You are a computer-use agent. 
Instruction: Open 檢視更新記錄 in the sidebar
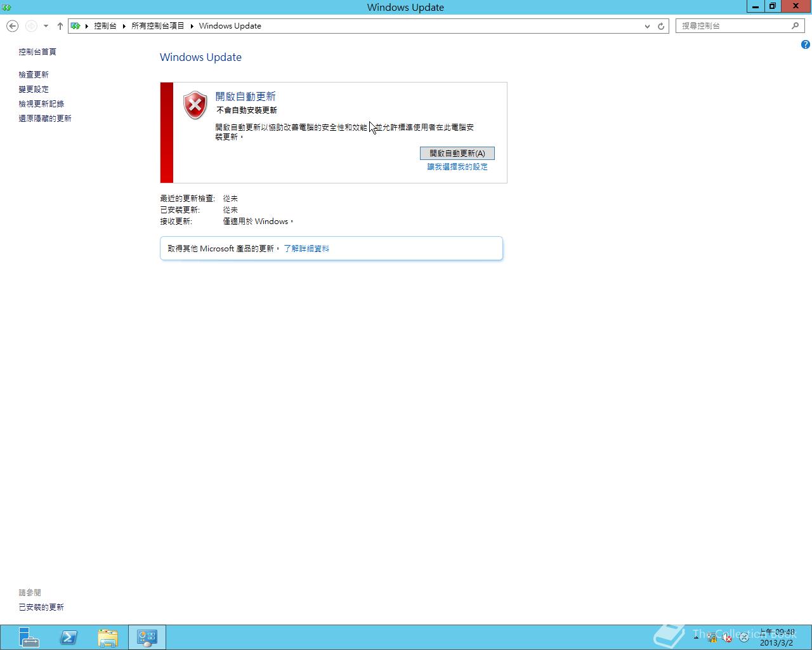click(x=41, y=104)
